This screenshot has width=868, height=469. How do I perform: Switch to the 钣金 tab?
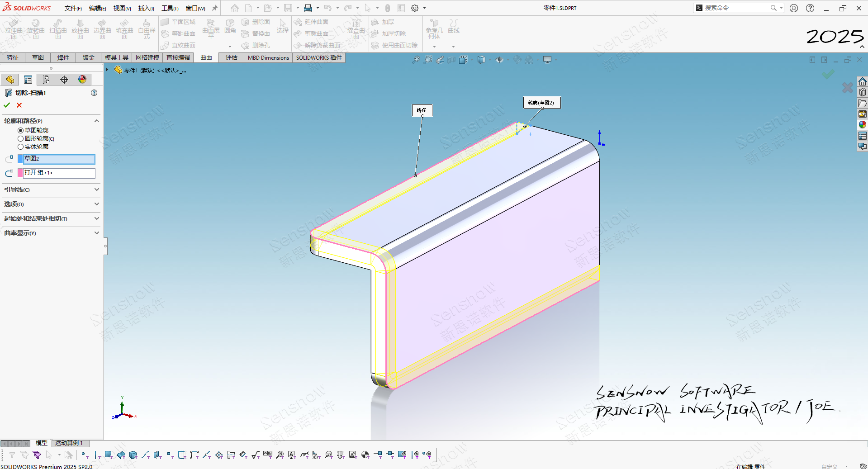[x=88, y=57]
